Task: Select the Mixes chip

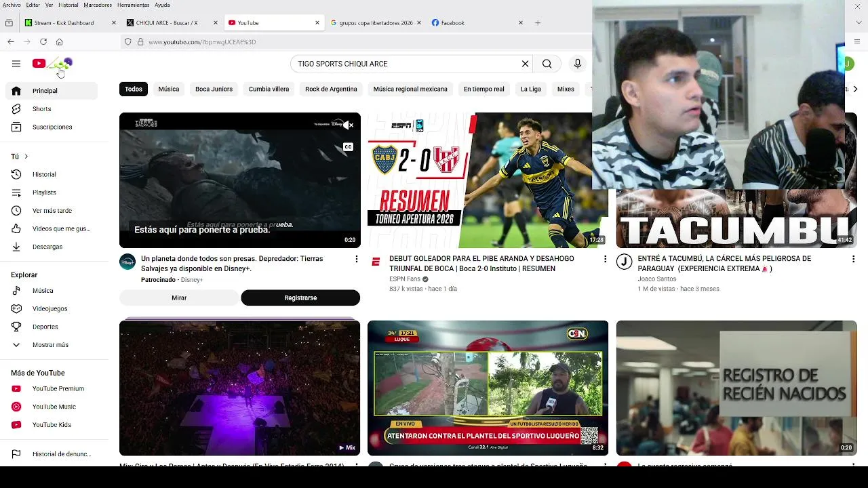Action: click(566, 89)
